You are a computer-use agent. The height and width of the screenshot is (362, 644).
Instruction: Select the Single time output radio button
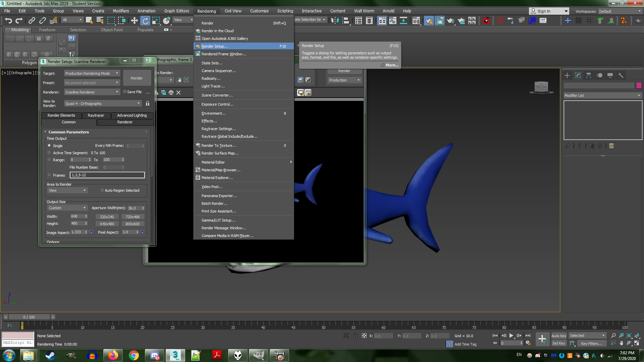pos(49,145)
